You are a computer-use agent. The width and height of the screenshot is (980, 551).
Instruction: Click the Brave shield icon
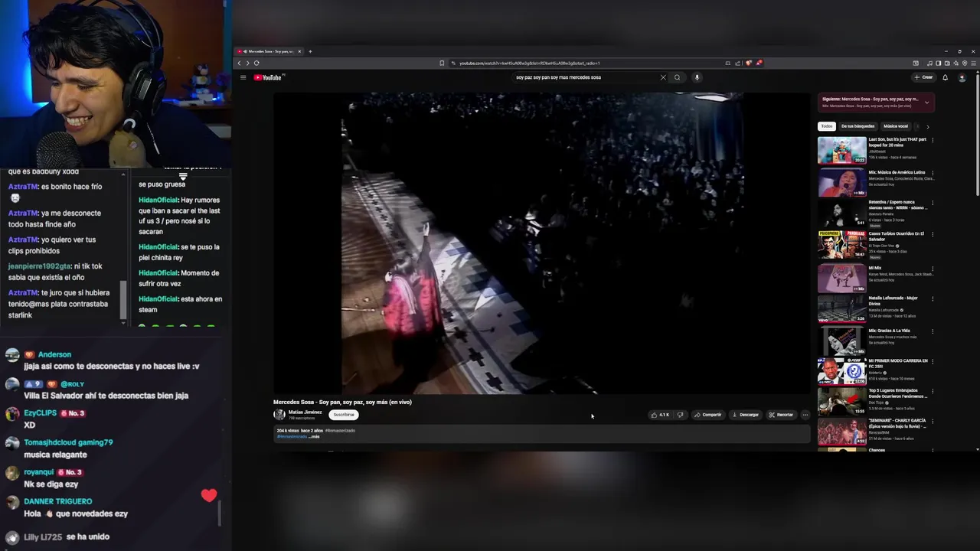(749, 63)
